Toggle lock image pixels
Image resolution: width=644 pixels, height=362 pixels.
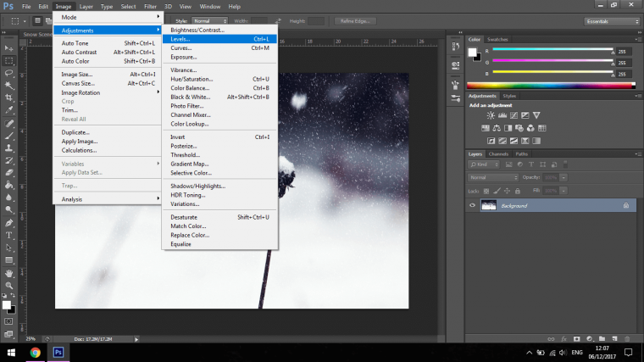coord(497,191)
